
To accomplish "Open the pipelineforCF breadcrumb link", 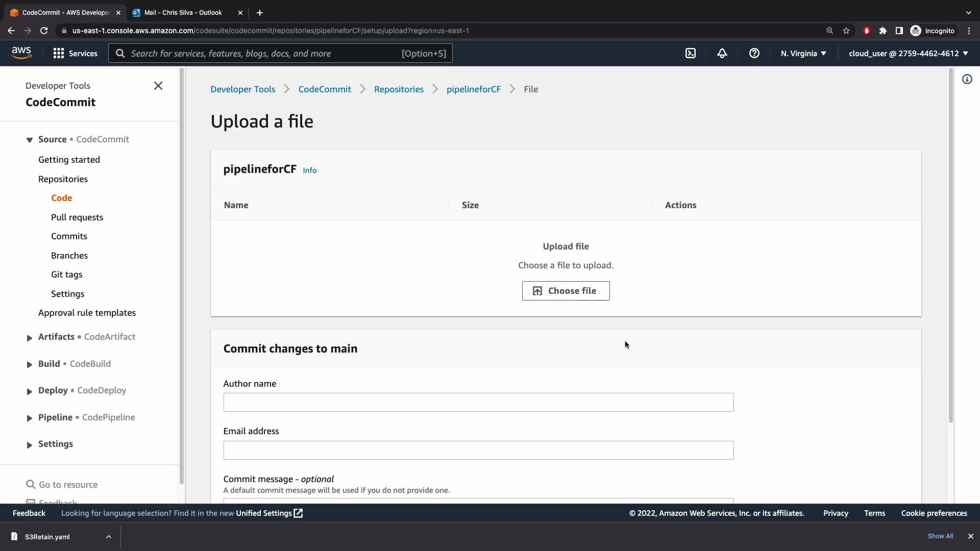I will tap(473, 89).
